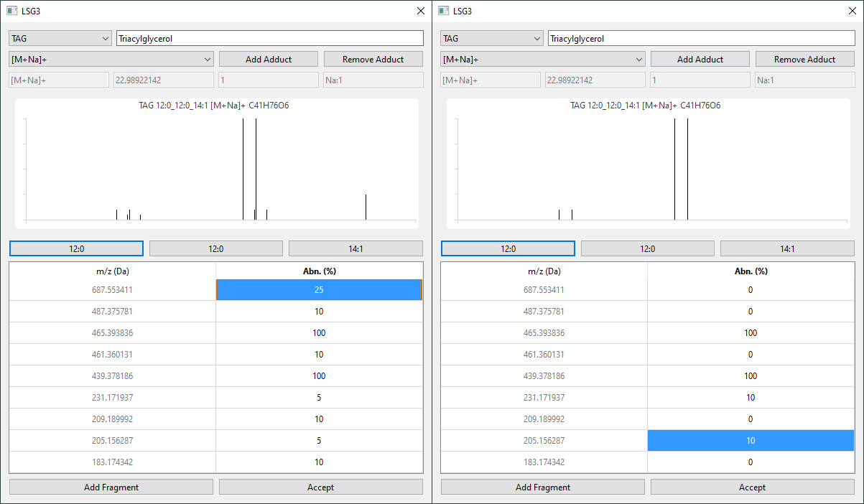Click the Triacylglycerol name field in right window
Screen dimensions: 864x504
(x=702, y=38)
